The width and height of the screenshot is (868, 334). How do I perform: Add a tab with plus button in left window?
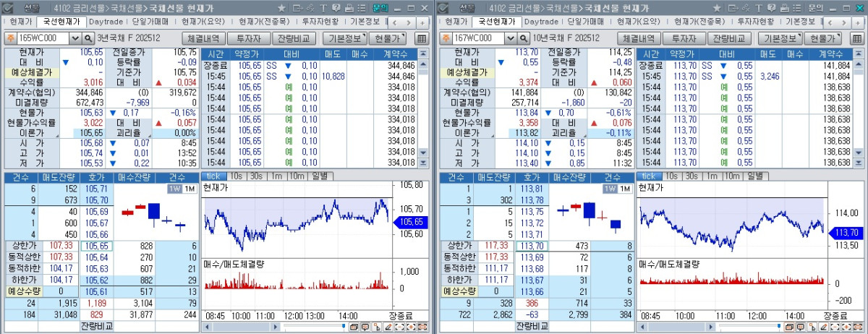pos(422,22)
